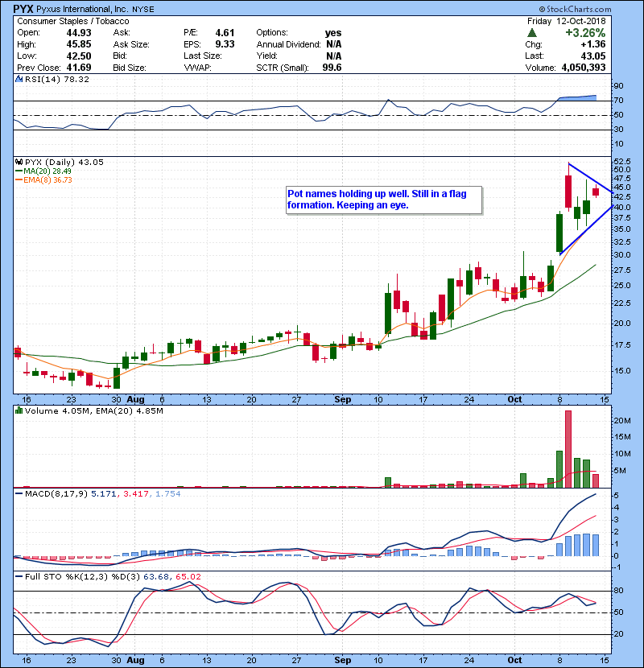
Task: Click the Pyxus International, Inc. company name
Action: coord(82,10)
